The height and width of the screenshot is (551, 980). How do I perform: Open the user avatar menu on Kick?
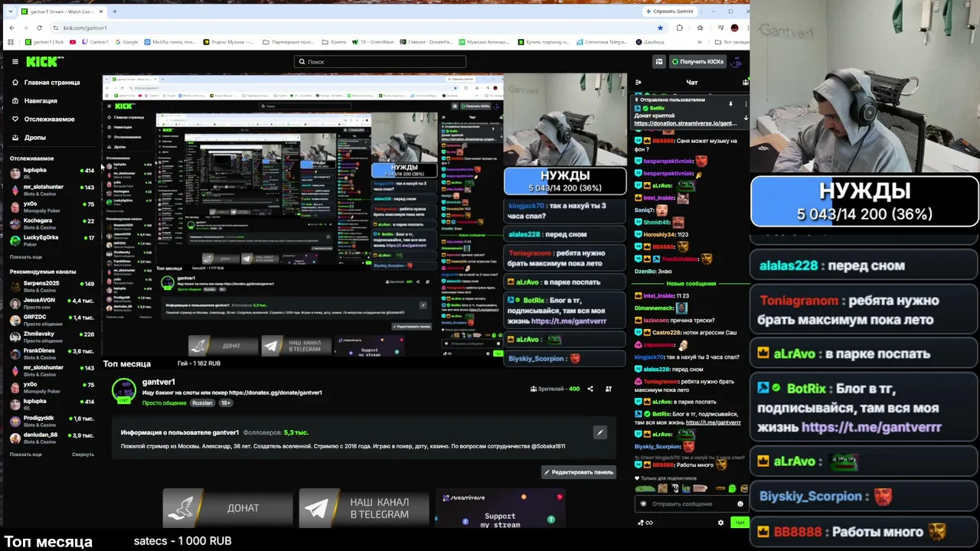click(737, 61)
